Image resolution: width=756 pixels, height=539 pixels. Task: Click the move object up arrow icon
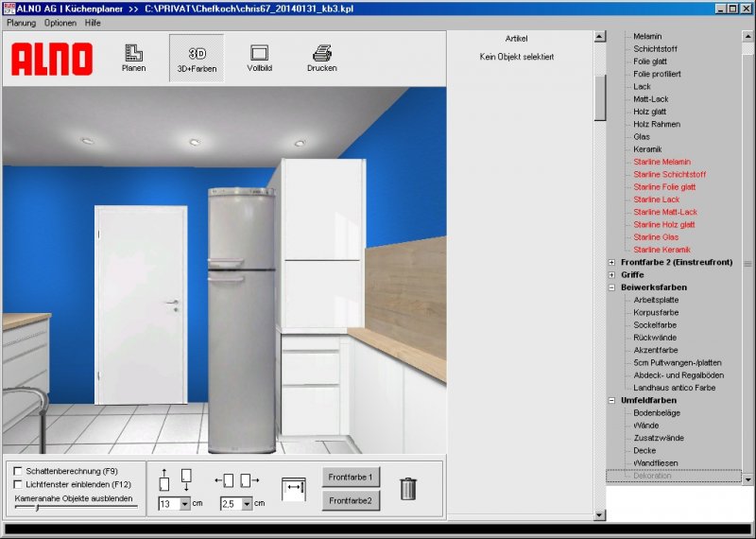165,478
